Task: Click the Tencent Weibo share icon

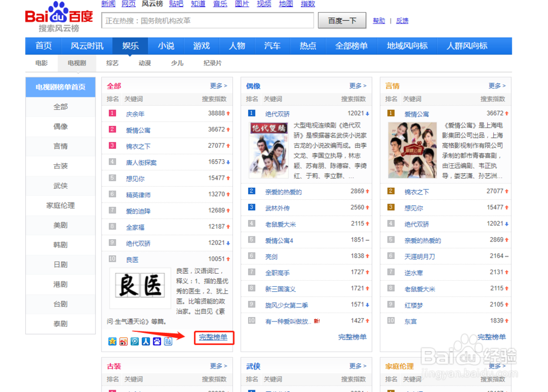Action: coord(135,342)
